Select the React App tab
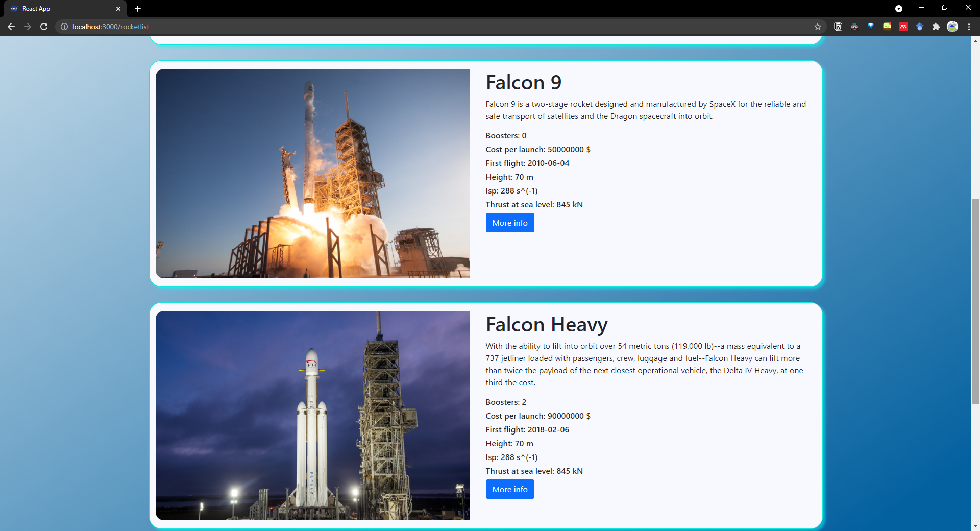 pyautogui.click(x=65, y=9)
